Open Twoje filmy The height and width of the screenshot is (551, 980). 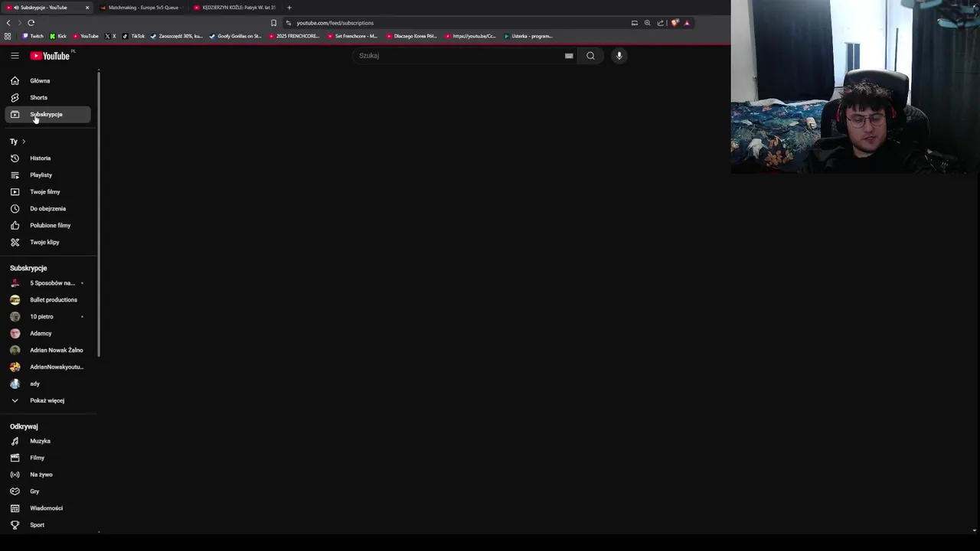click(47, 192)
